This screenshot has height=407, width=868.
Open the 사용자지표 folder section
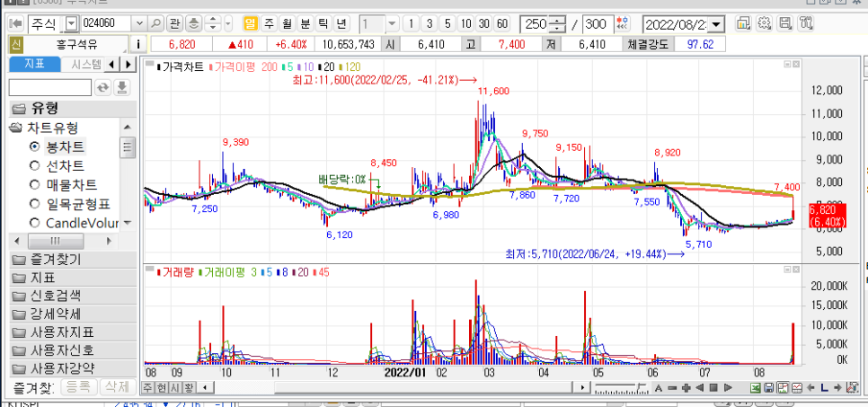73,332
